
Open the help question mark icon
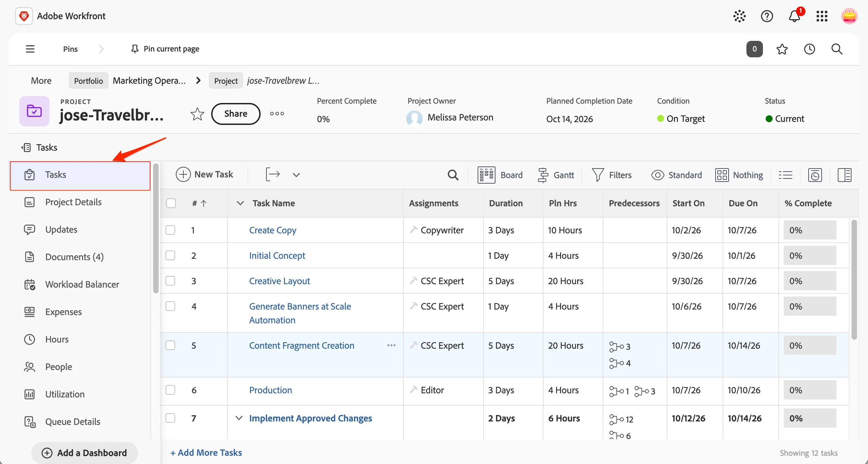pos(767,16)
